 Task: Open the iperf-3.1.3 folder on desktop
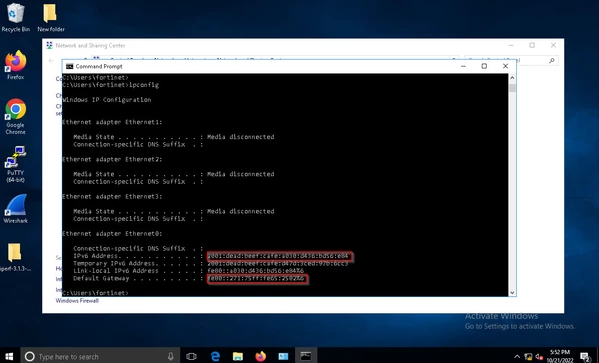(x=15, y=257)
